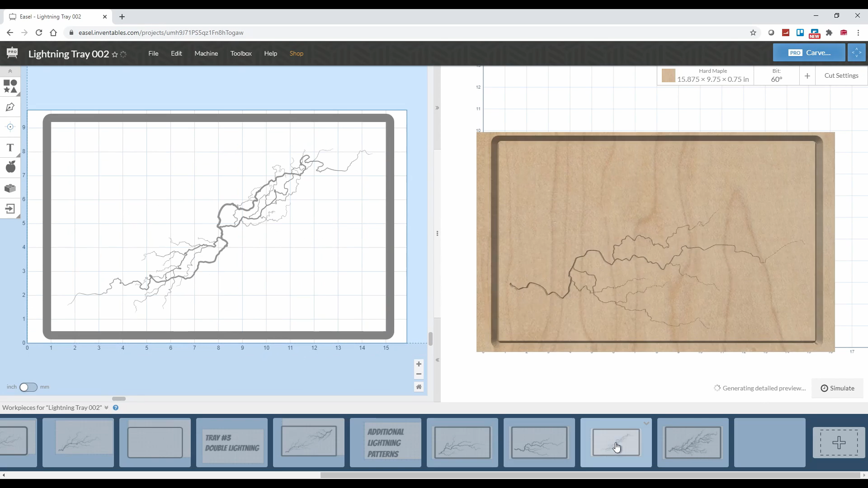868x488 pixels.
Task: Click the Simulate button
Action: (x=837, y=388)
